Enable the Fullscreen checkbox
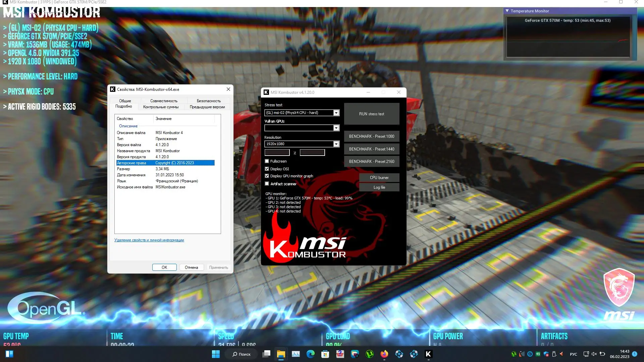 (x=267, y=161)
